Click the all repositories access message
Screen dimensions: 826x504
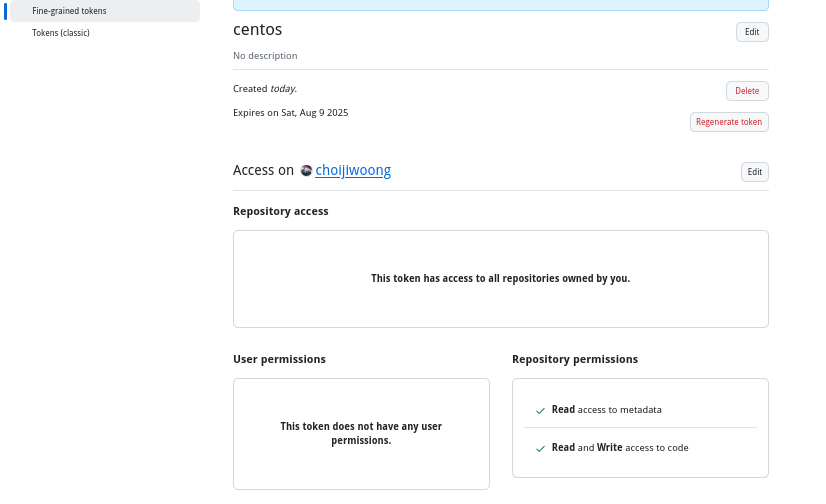coord(500,278)
